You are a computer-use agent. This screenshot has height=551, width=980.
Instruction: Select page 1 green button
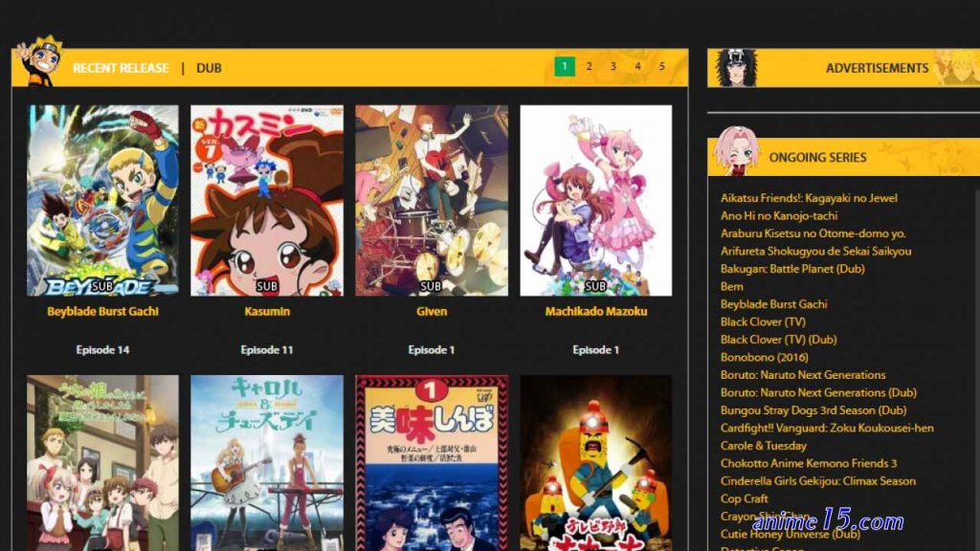click(x=565, y=66)
